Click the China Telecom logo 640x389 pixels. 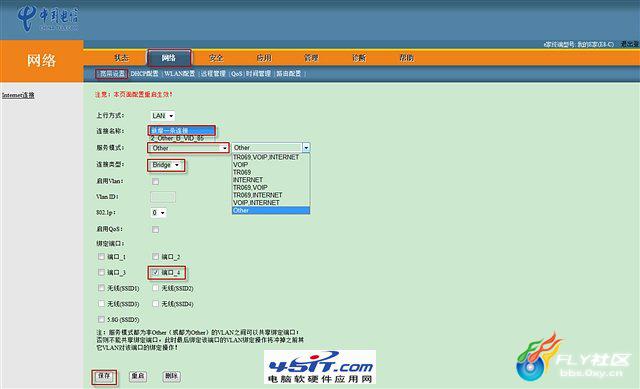click(x=48, y=18)
